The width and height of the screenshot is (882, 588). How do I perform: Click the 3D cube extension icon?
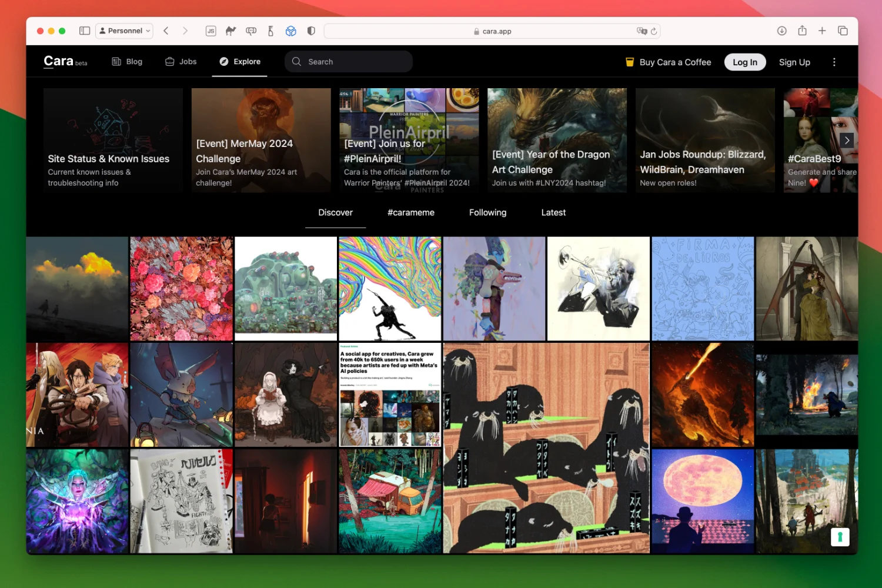click(291, 31)
